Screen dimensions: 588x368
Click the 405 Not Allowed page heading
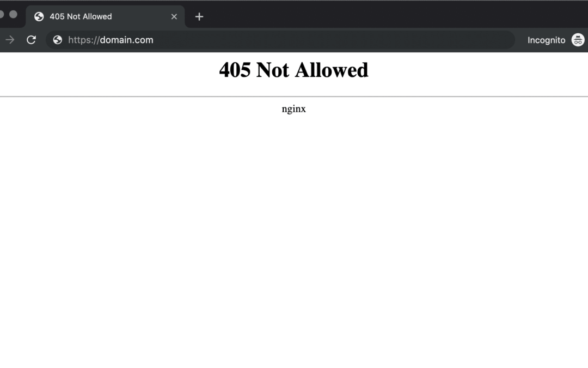(x=293, y=70)
